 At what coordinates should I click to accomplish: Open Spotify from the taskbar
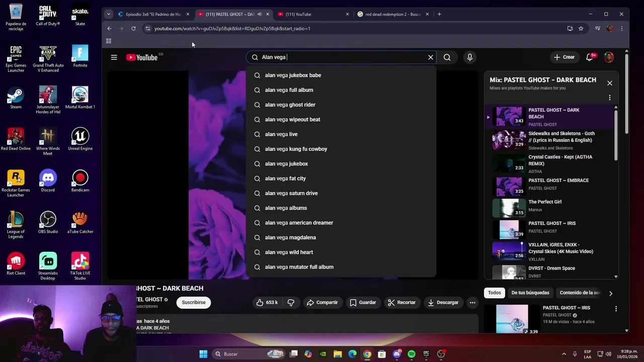412,354
